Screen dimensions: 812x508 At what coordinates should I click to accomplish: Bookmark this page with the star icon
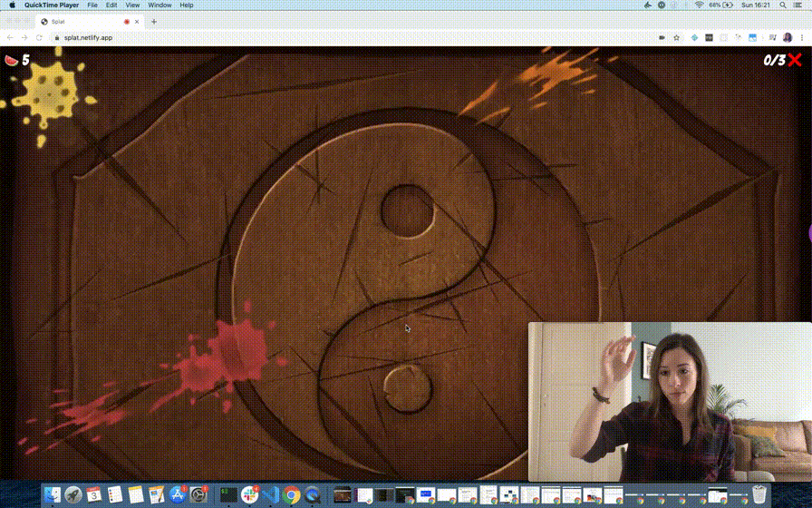[x=676, y=38]
